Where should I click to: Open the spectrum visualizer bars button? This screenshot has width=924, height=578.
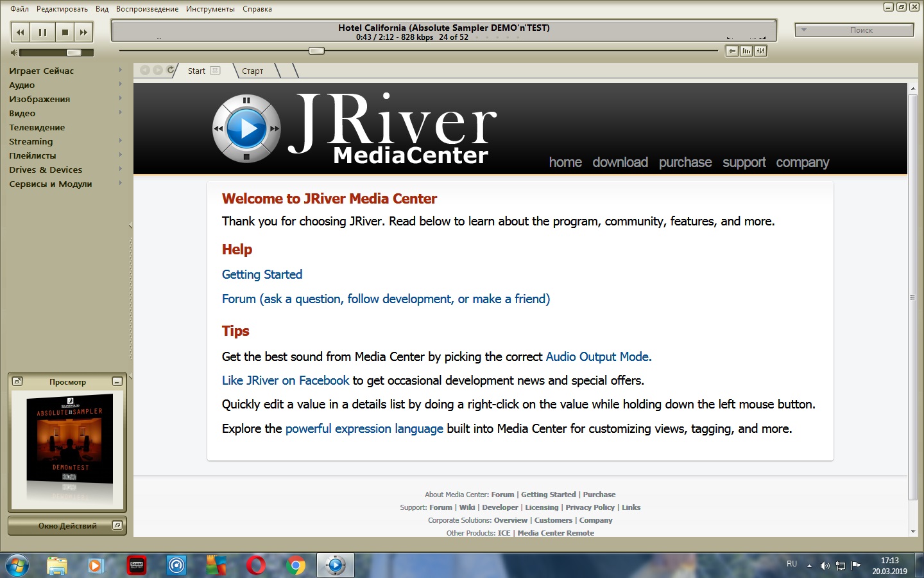point(746,51)
